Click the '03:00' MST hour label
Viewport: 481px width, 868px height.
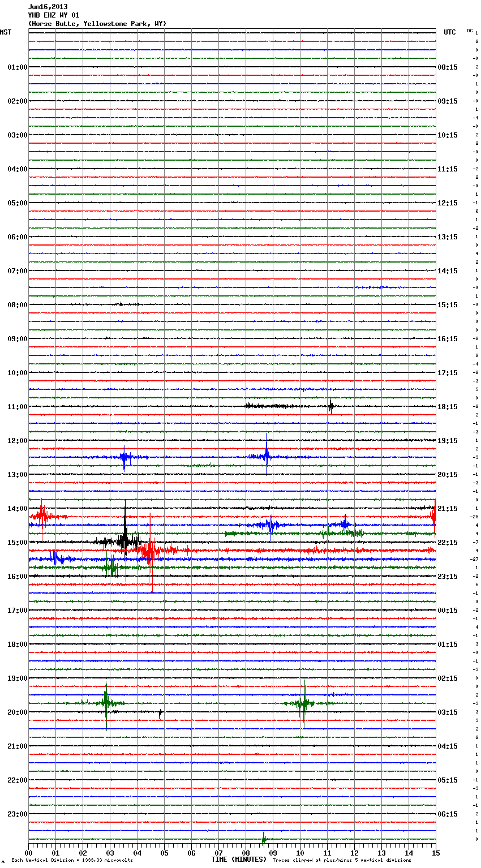[17, 135]
